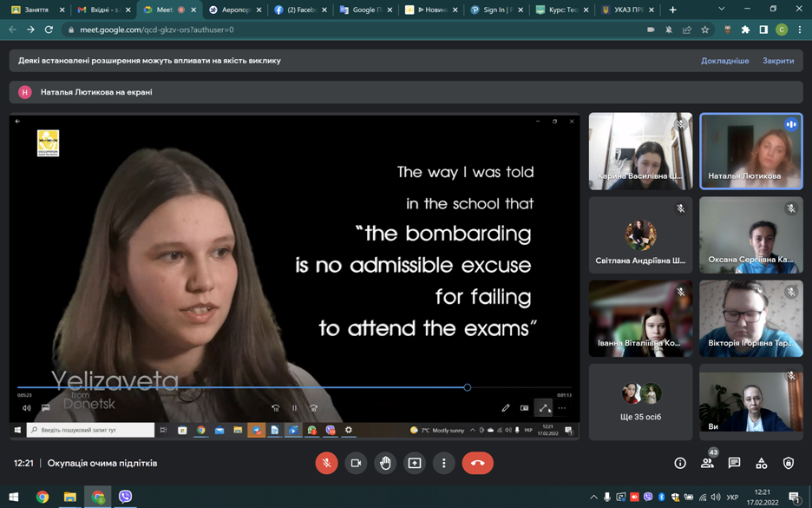Dismiss banner with Закрити button

[x=778, y=61]
